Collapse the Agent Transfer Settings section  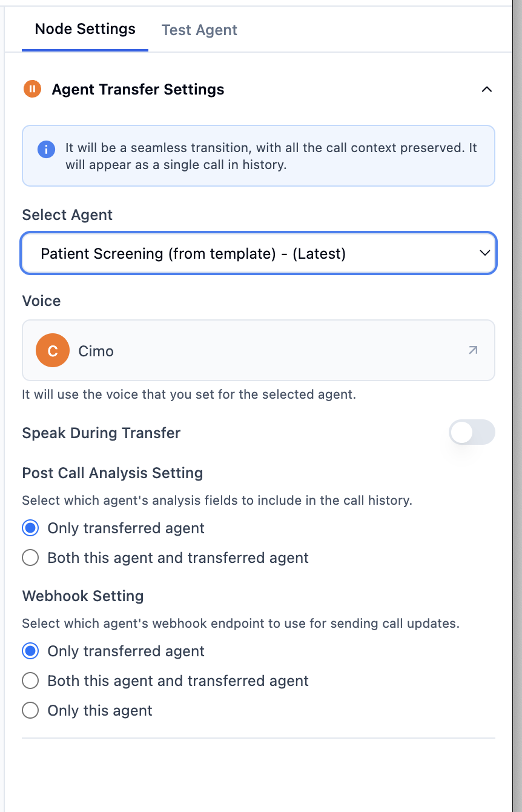(487, 88)
